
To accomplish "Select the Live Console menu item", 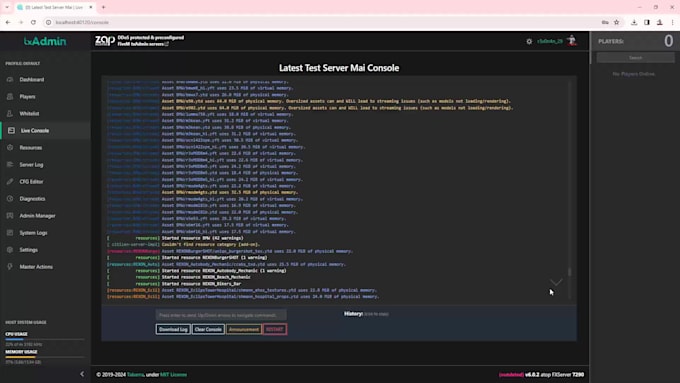I will coord(35,131).
